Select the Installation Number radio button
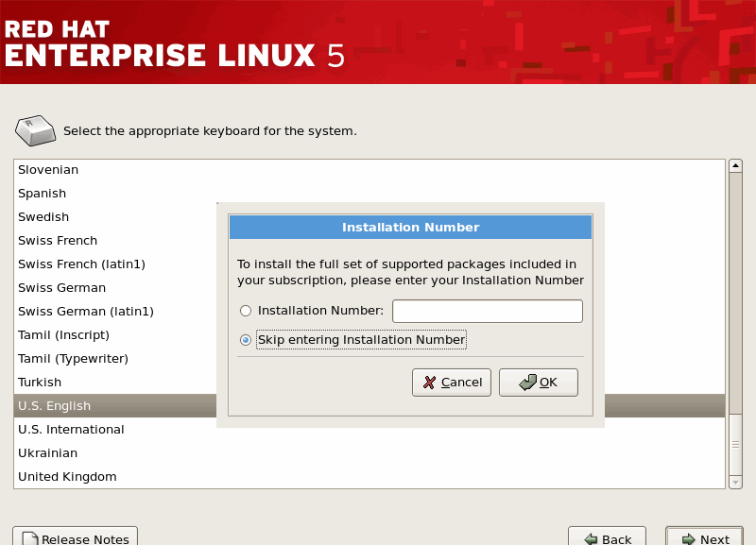 coord(246,311)
